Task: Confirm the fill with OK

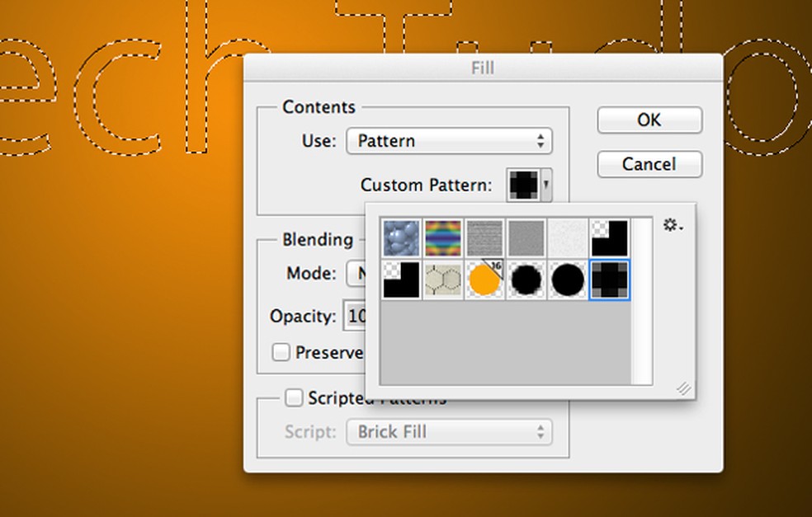Action: [x=649, y=120]
